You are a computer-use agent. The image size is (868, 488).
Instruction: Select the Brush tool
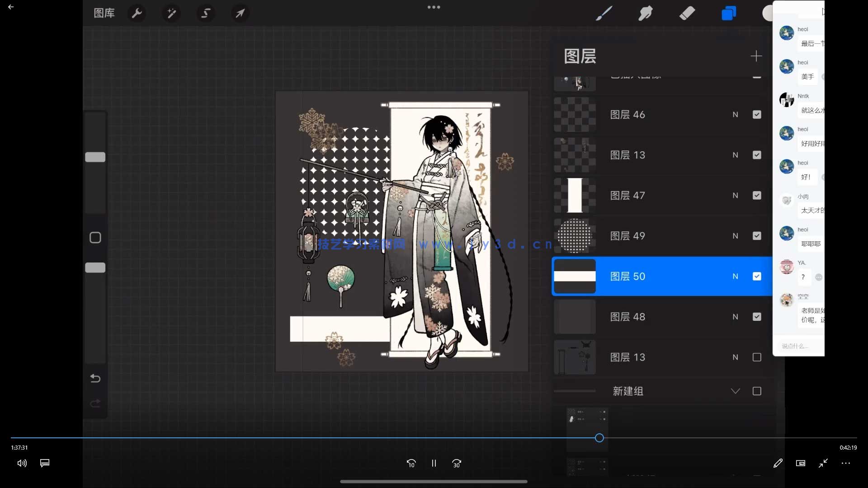tap(604, 13)
